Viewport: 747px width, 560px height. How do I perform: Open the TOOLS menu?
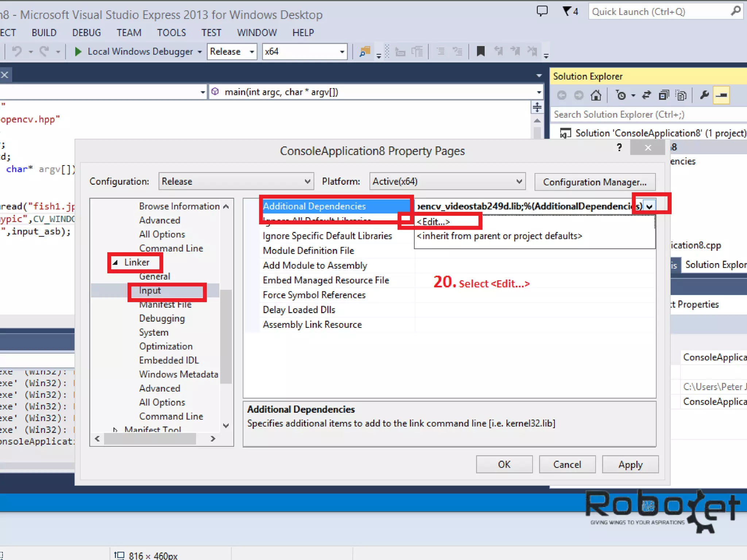[171, 33]
